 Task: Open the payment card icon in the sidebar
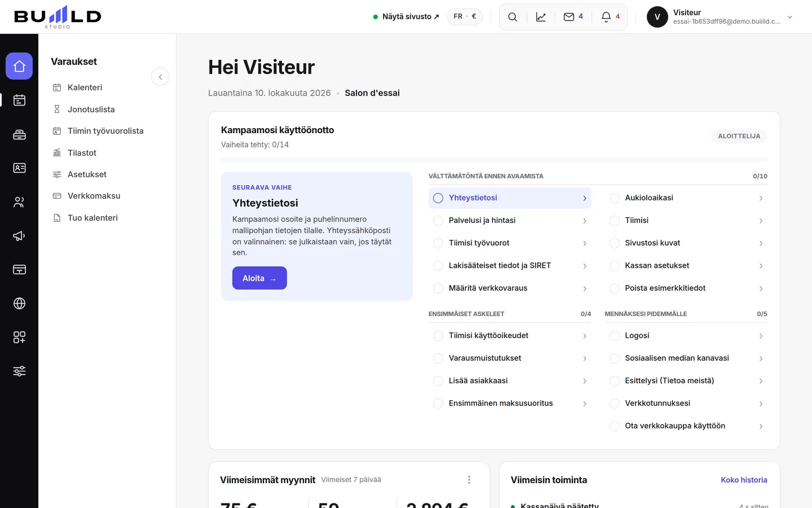pos(19,269)
